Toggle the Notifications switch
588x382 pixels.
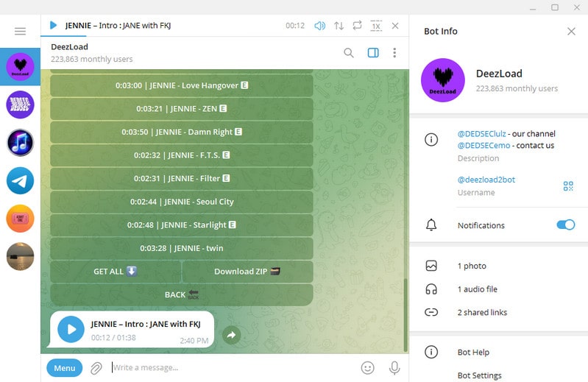point(565,225)
